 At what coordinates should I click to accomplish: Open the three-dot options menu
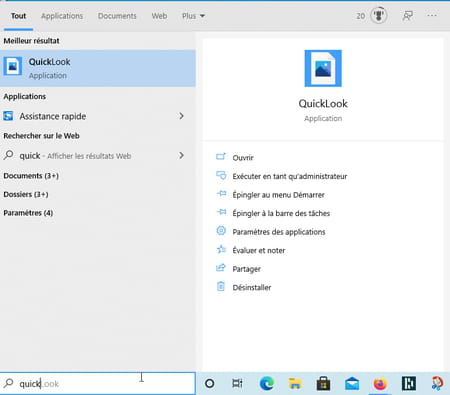pos(432,15)
